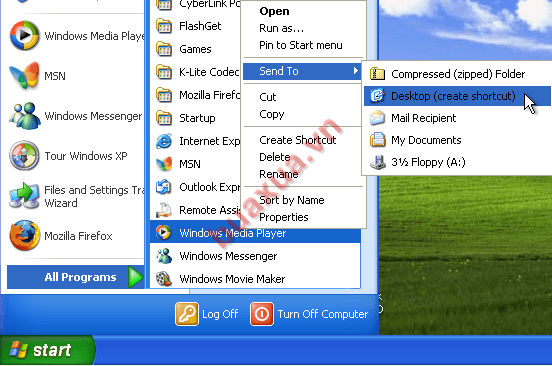Click 'Startup' folder label
This screenshot has width=552, height=366.
click(197, 118)
